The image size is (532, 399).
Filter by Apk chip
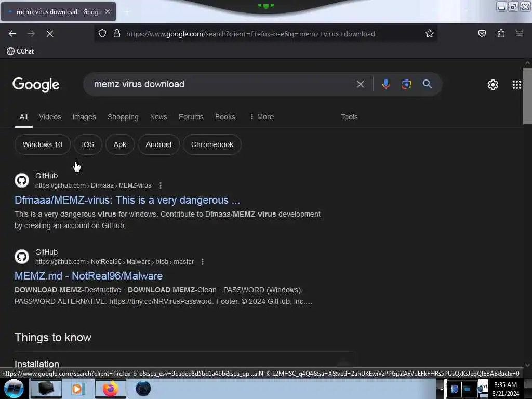pos(120,144)
